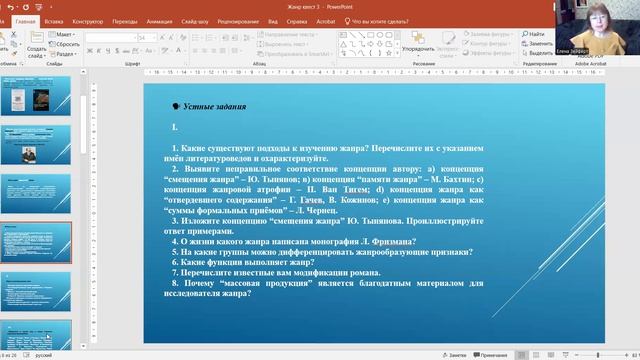Screen dimensions: 640x360
Task: Click Заменить in editing group
Action: coord(537,44)
